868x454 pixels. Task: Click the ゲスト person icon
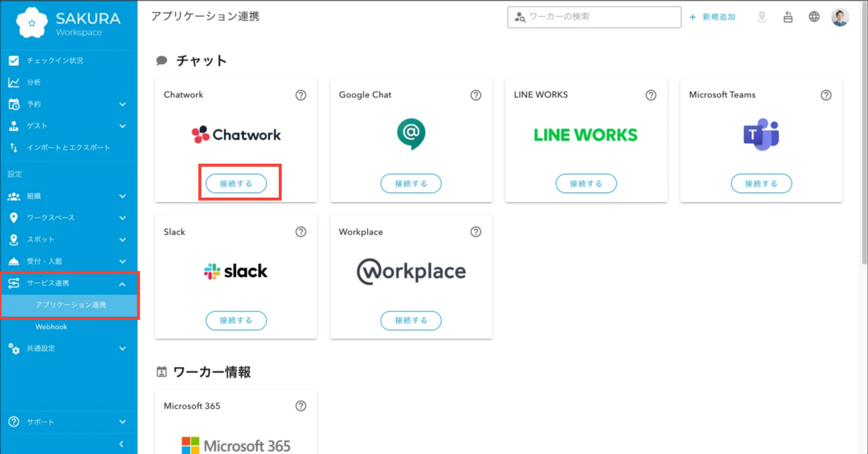click(13, 126)
